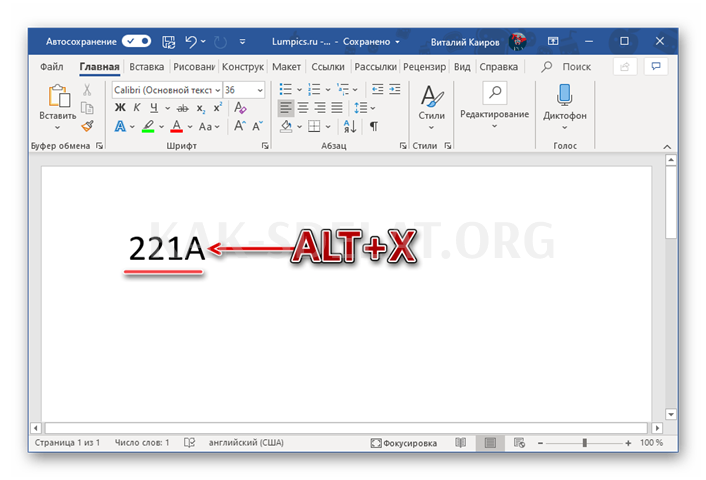The width and height of the screenshot is (706, 480).
Task: Decrease font size icon
Action: 257,126
